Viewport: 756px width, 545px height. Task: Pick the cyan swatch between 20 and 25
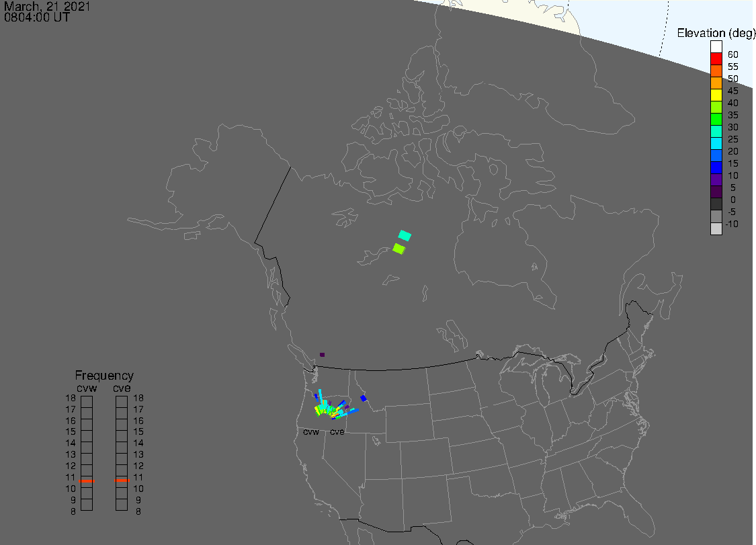pos(716,143)
